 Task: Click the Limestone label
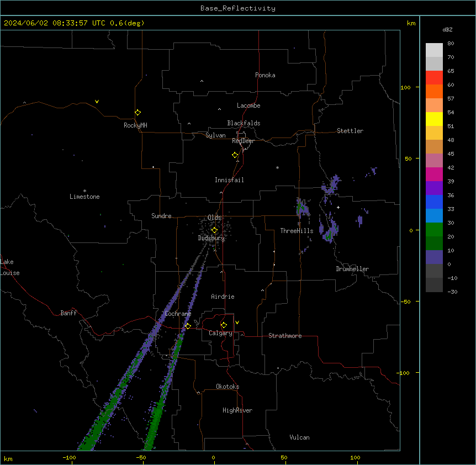click(x=84, y=197)
